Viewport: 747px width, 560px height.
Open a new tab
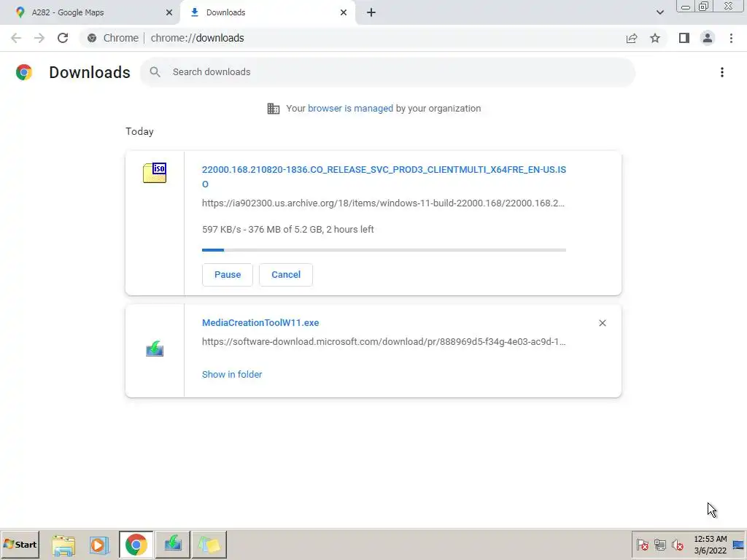pyautogui.click(x=371, y=12)
